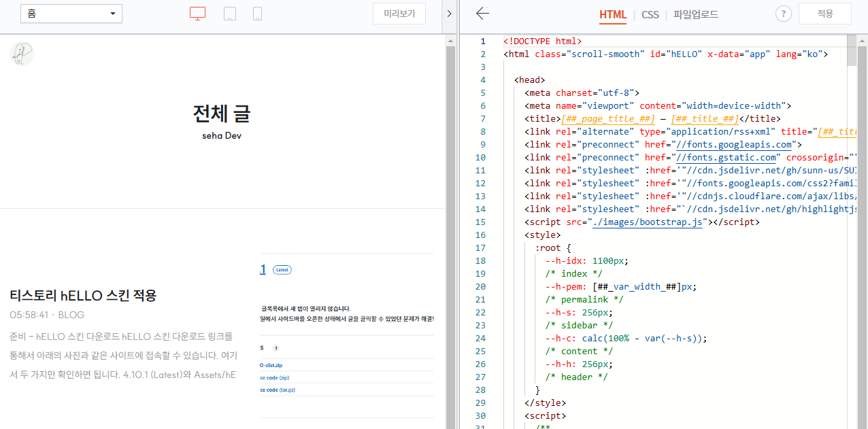
Task: Click line number 2 in gutter
Action: 483,54
